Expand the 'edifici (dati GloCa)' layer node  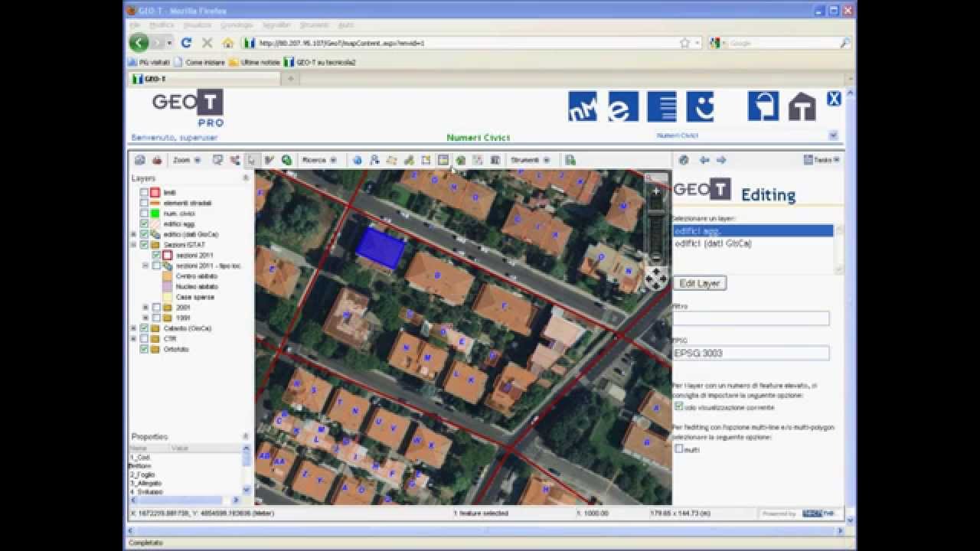[134, 234]
